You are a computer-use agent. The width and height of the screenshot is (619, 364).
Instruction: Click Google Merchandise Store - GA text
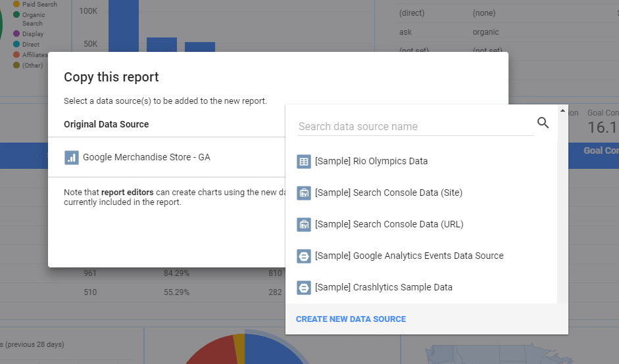(147, 157)
